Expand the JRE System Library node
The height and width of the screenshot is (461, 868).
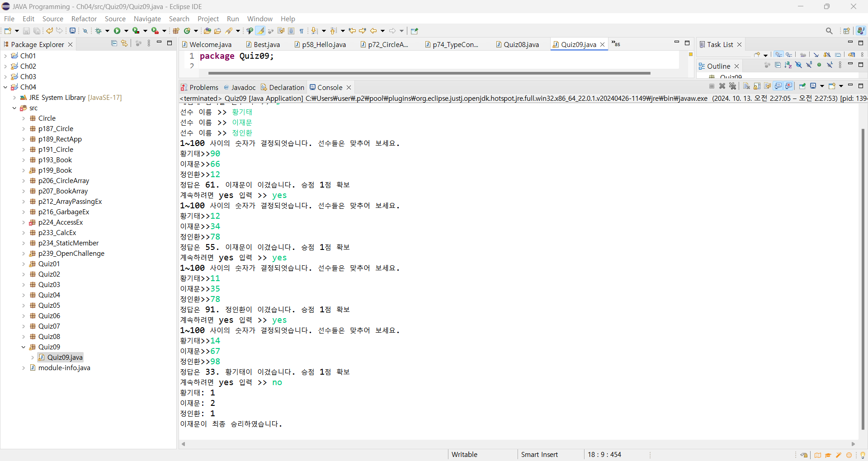tap(14, 98)
